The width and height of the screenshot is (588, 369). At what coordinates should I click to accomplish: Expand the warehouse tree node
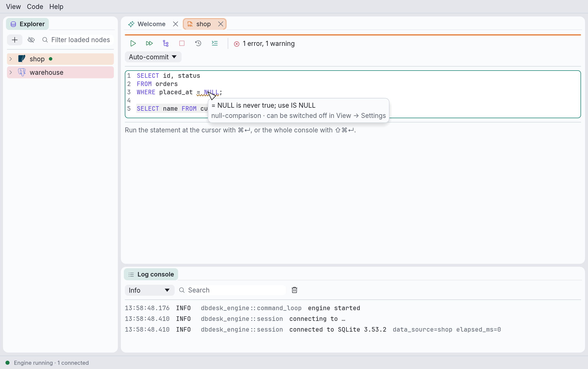tap(11, 72)
